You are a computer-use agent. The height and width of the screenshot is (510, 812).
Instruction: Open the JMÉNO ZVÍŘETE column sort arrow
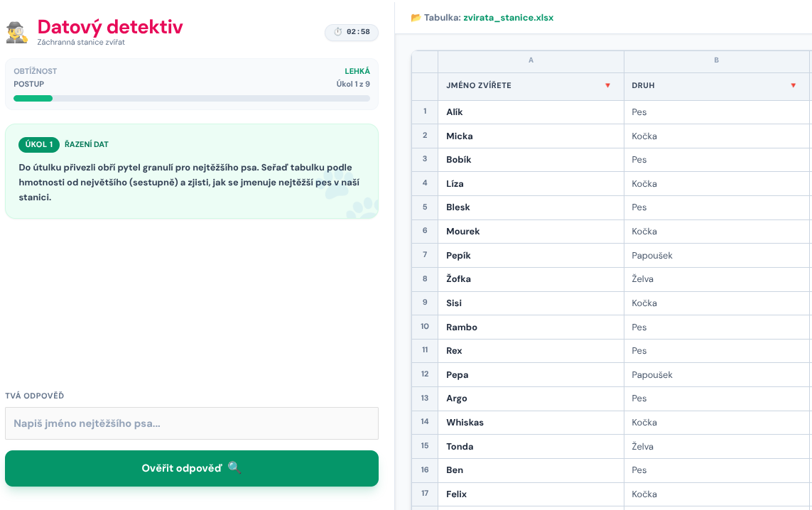pyautogui.click(x=607, y=85)
